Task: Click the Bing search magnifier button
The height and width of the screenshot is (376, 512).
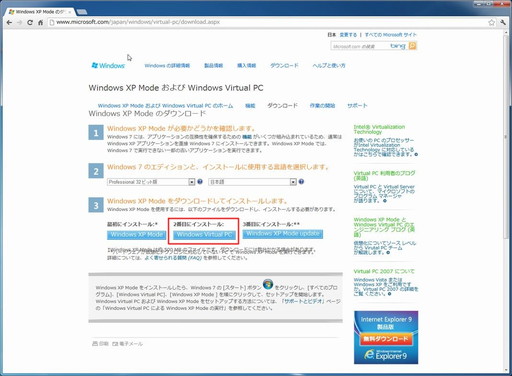Action: [413, 46]
